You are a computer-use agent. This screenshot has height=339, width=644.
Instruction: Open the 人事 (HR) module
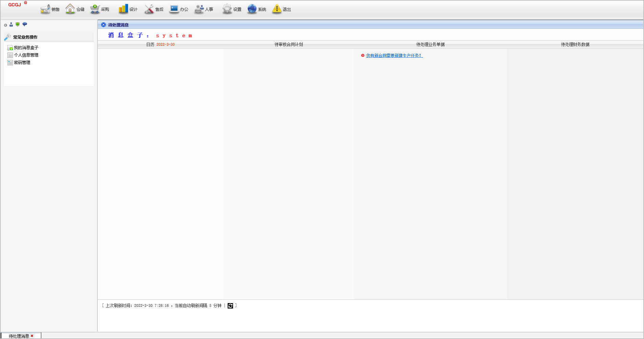(x=204, y=9)
